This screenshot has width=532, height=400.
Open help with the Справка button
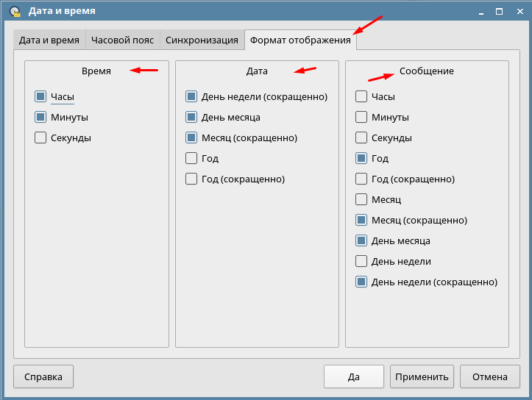tap(43, 376)
